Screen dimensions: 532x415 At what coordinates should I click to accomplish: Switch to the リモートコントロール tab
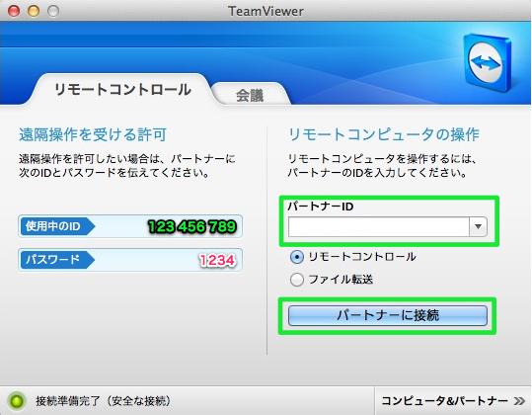click(x=122, y=90)
